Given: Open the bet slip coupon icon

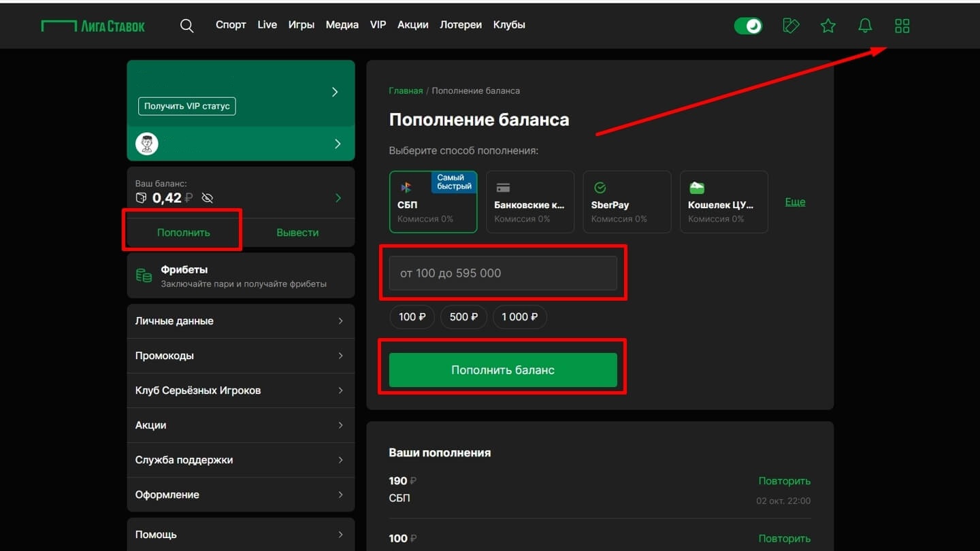Looking at the screenshot, I should click(x=791, y=26).
